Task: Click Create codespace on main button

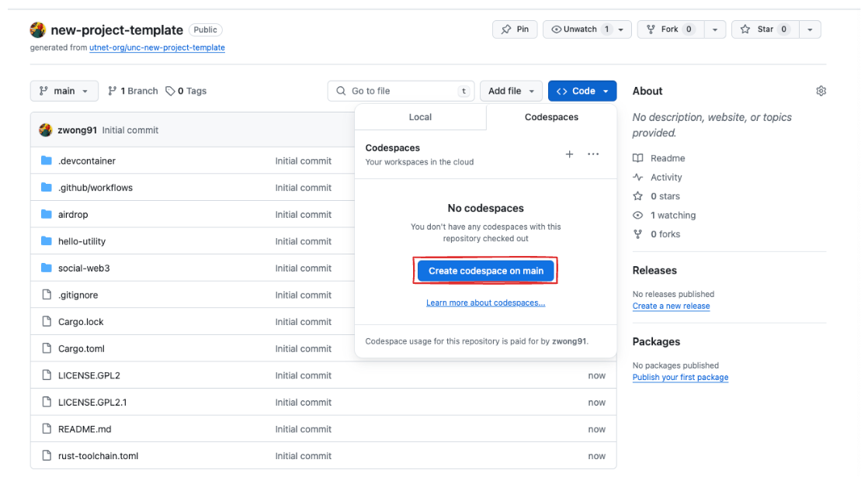Action: [485, 271]
